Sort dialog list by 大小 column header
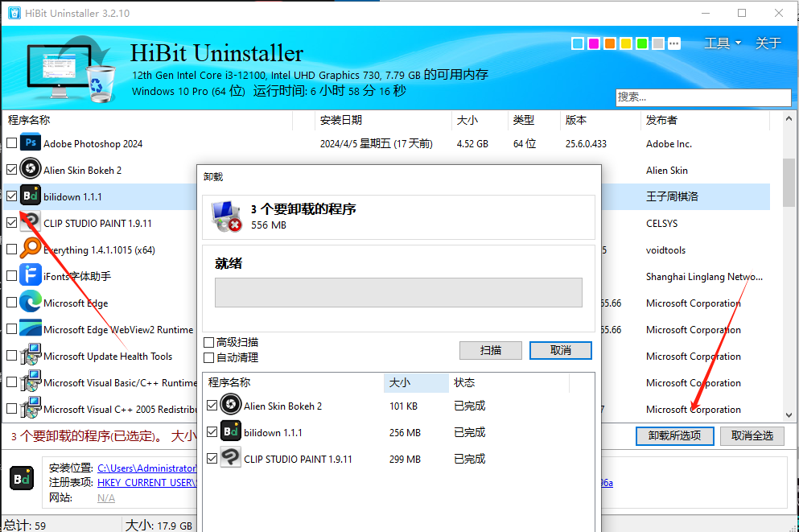The height and width of the screenshot is (532, 799). [x=416, y=382]
